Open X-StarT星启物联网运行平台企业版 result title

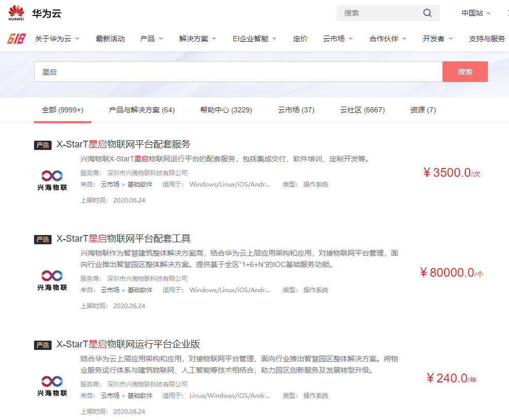coord(128,344)
